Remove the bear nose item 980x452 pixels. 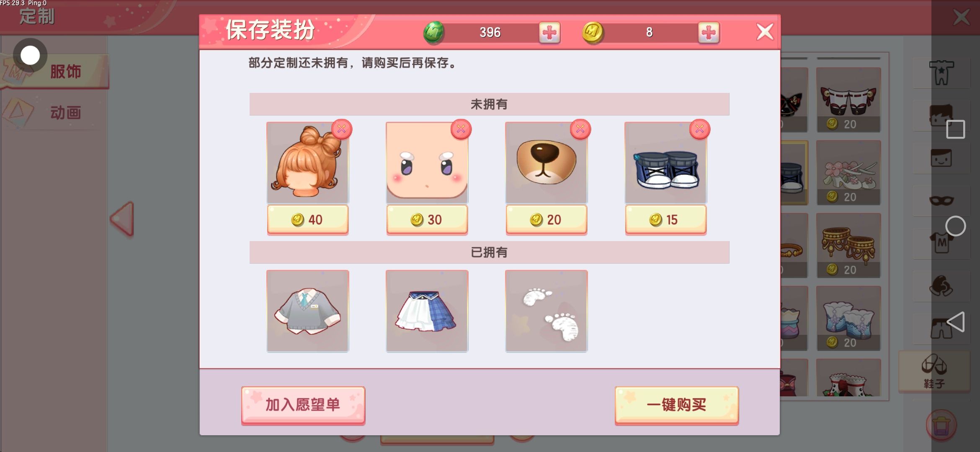(580, 129)
